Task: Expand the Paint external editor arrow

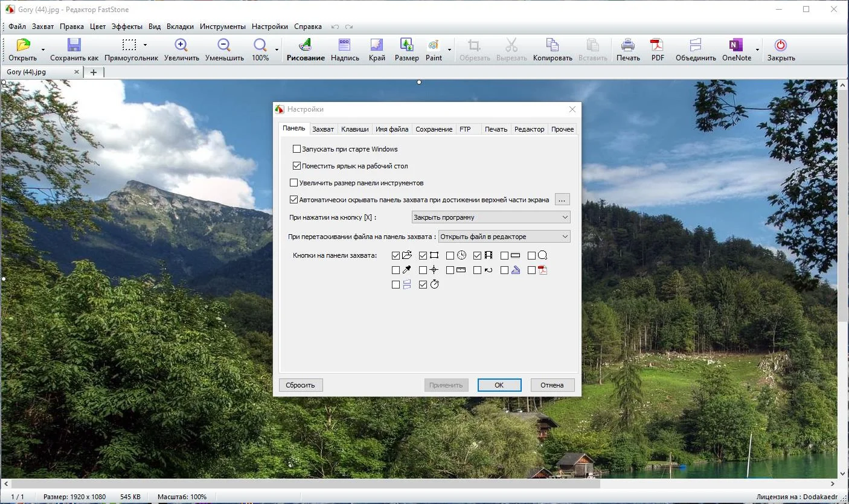Action: (449, 50)
